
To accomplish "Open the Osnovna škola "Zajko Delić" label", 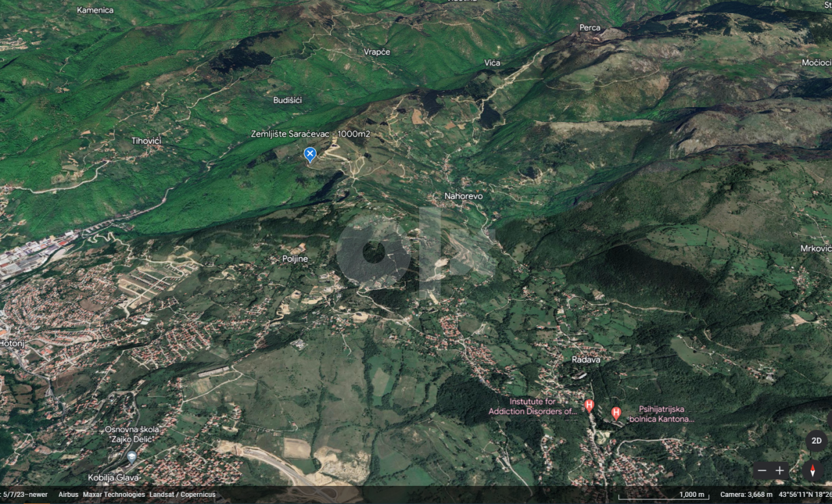I will tap(132, 435).
